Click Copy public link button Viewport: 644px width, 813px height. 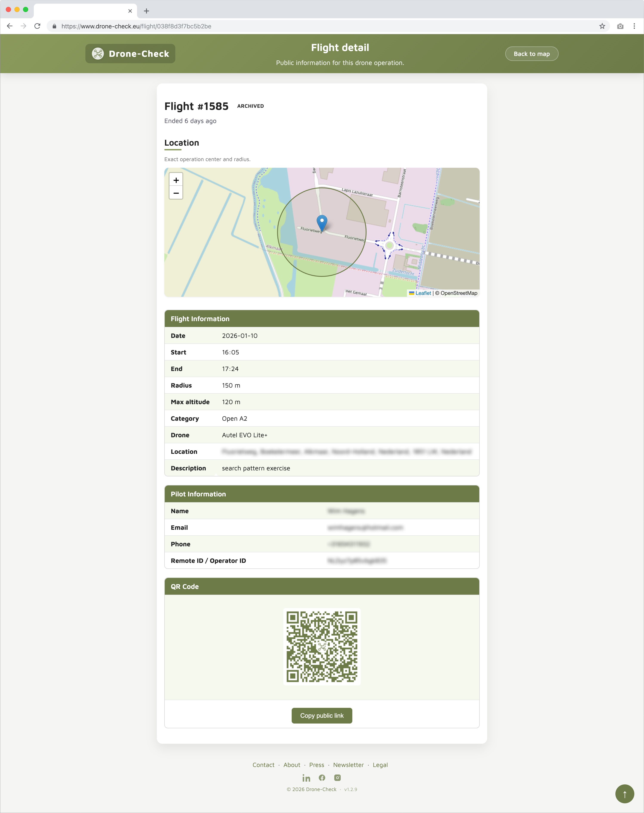(322, 715)
